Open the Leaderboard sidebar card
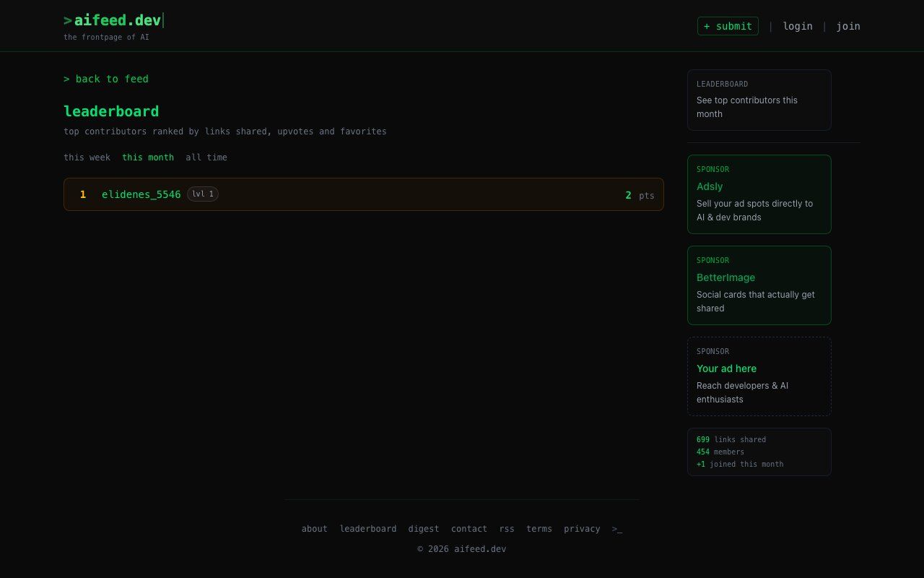Viewport: 924px width, 578px height. tap(759, 100)
